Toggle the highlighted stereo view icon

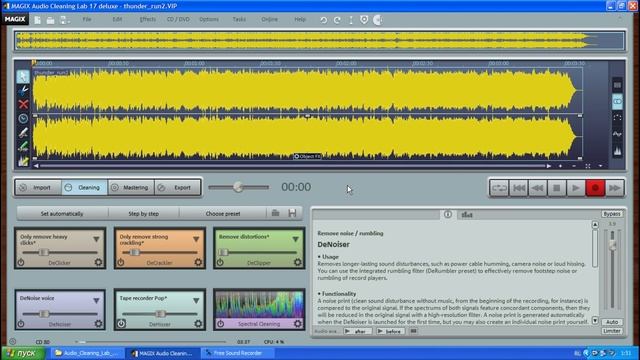[617, 101]
